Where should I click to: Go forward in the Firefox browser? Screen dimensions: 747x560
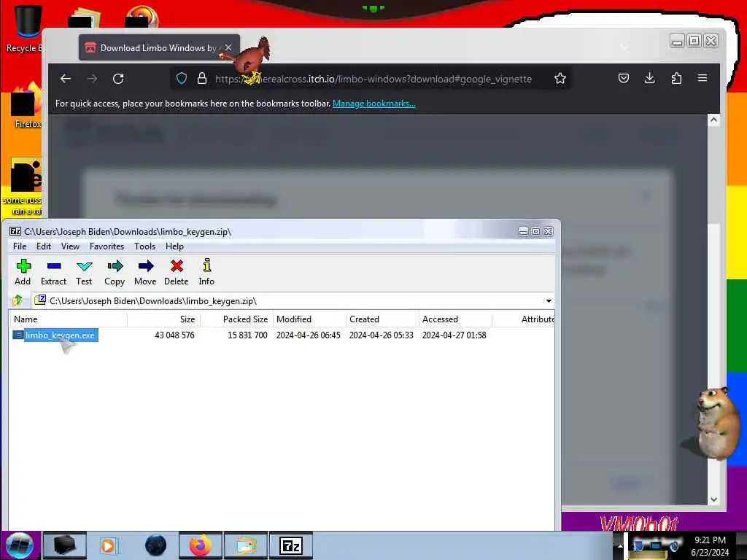(92, 79)
